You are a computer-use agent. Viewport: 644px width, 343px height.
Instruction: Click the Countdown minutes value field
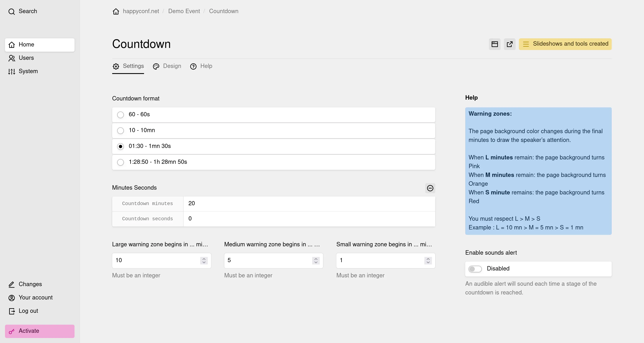click(309, 204)
